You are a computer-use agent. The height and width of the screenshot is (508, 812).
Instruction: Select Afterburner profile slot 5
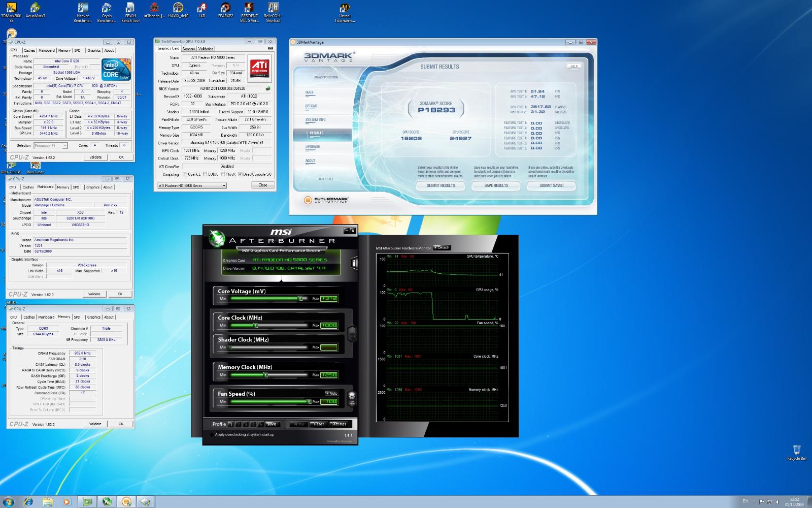(x=261, y=424)
